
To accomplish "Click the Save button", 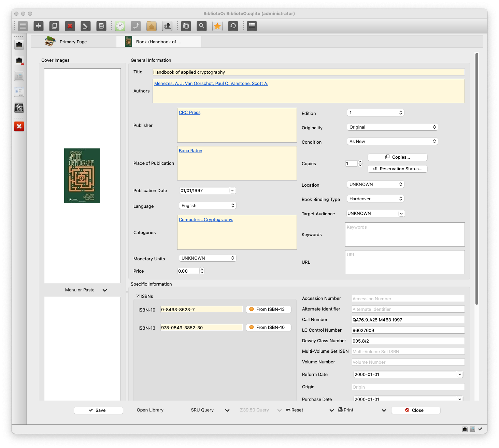I will [x=98, y=410].
